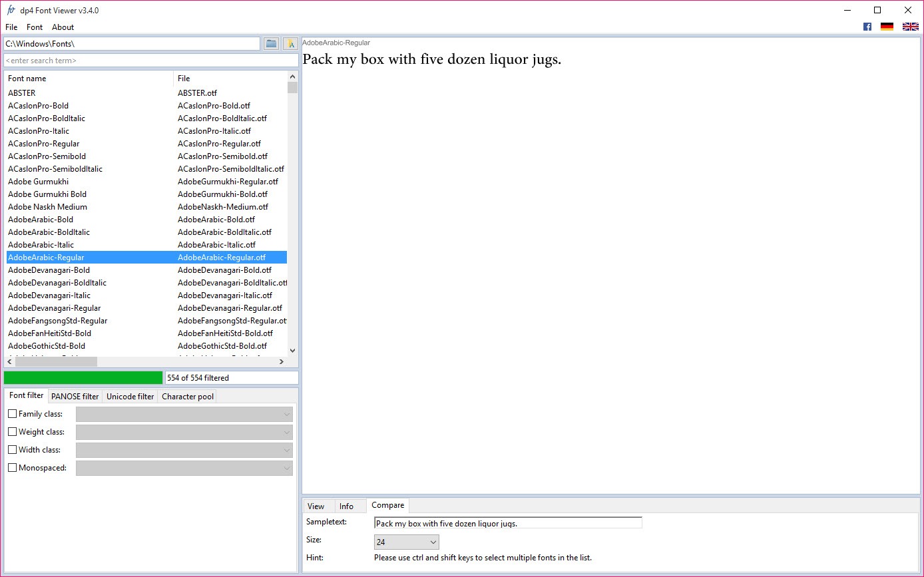Switch language with the German flag
Screen dimensions: 924x577
click(887, 27)
